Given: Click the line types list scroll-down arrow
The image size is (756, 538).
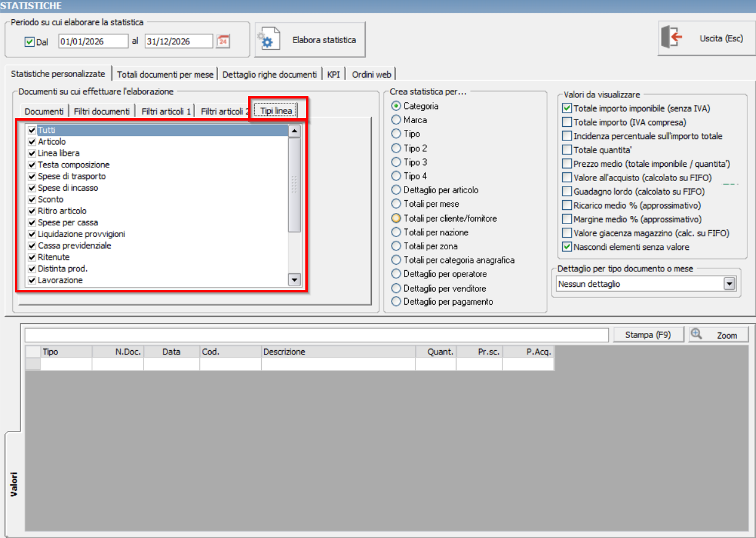Looking at the screenshot, I should (294, 280).
